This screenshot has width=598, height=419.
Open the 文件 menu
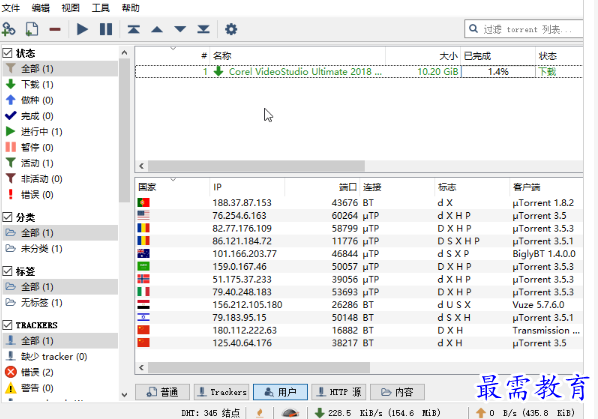pyautogui.click(x=11, y=8)
